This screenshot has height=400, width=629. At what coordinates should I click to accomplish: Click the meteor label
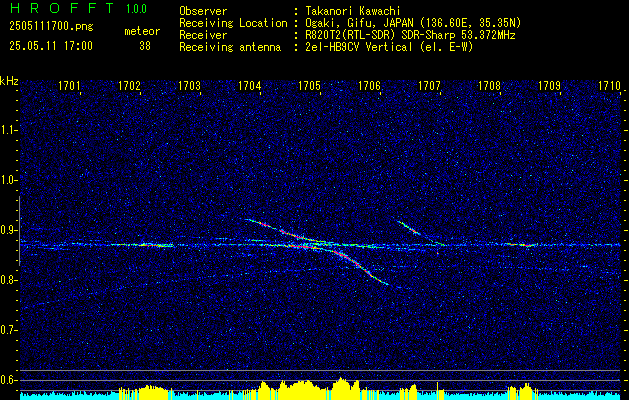pos(142,31)
